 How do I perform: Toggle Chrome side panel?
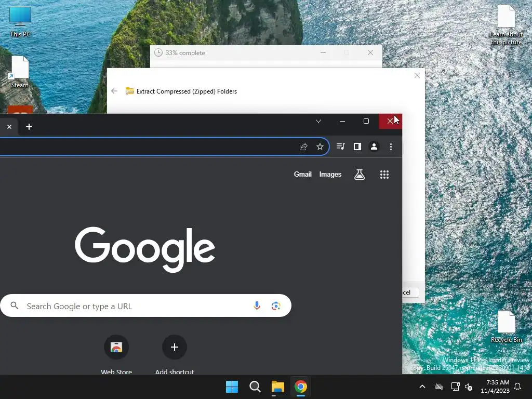tap(357, 146)
